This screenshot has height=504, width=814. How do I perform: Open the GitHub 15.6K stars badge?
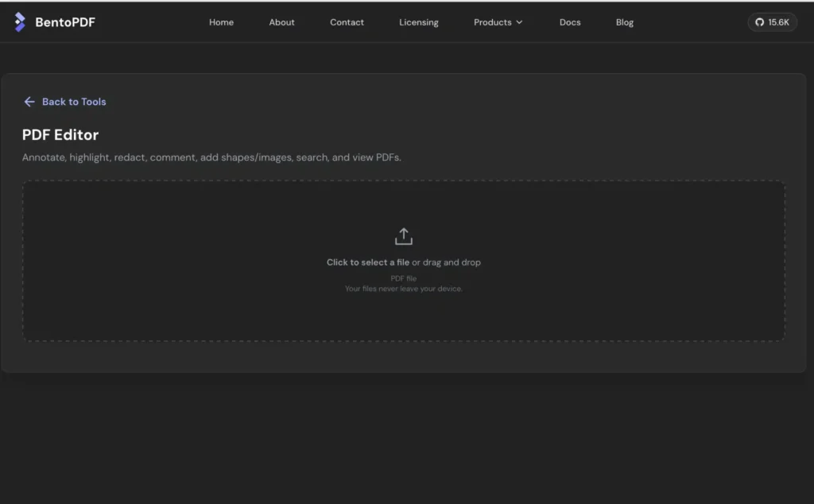[x=772, y=22]
